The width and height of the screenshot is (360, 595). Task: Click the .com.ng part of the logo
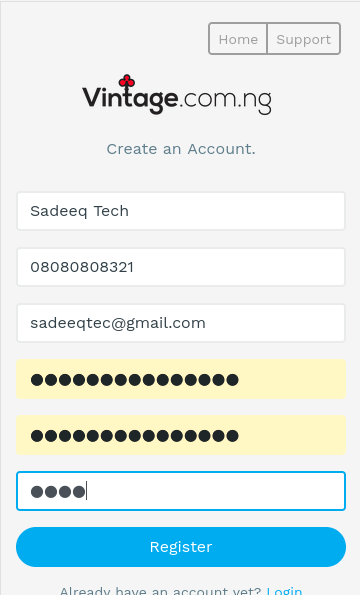pos(225,100)
